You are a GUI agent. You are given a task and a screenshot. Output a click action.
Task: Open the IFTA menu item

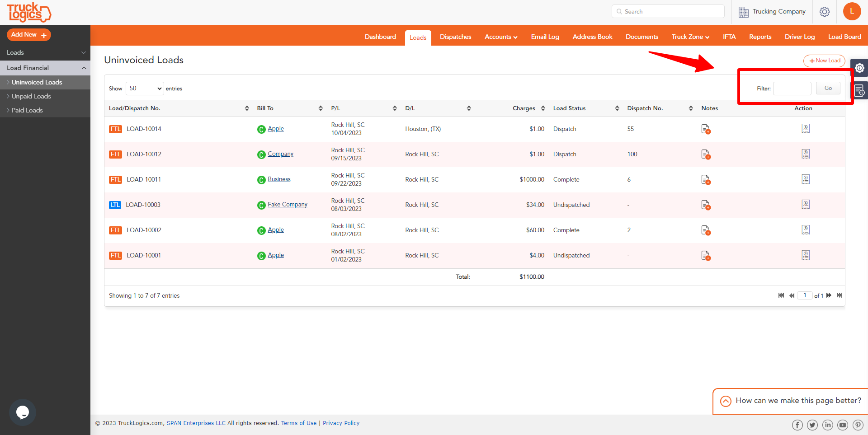click(x=729, y=37)
